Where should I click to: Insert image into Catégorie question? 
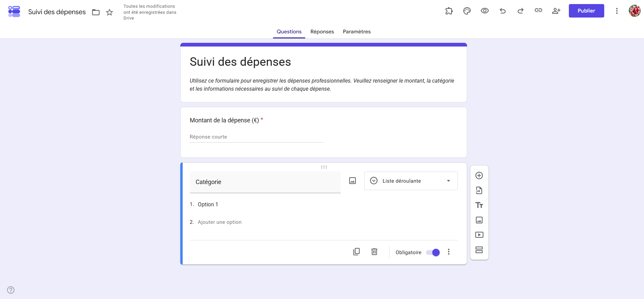(352, 181)
